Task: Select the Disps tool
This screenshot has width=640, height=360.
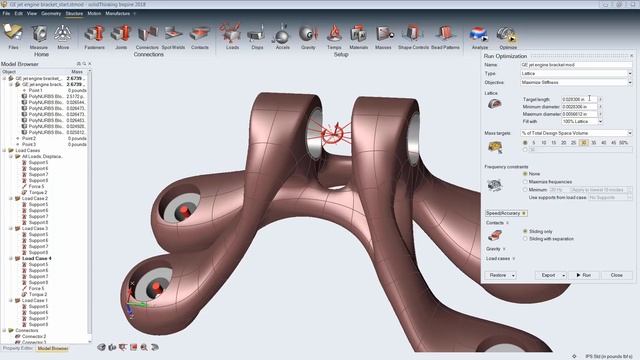Action: pos(257,34)
